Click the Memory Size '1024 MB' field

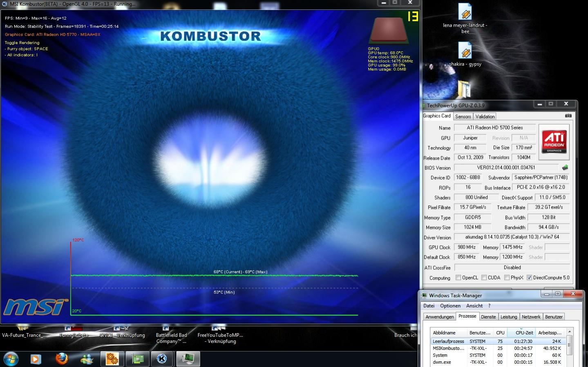472,227
